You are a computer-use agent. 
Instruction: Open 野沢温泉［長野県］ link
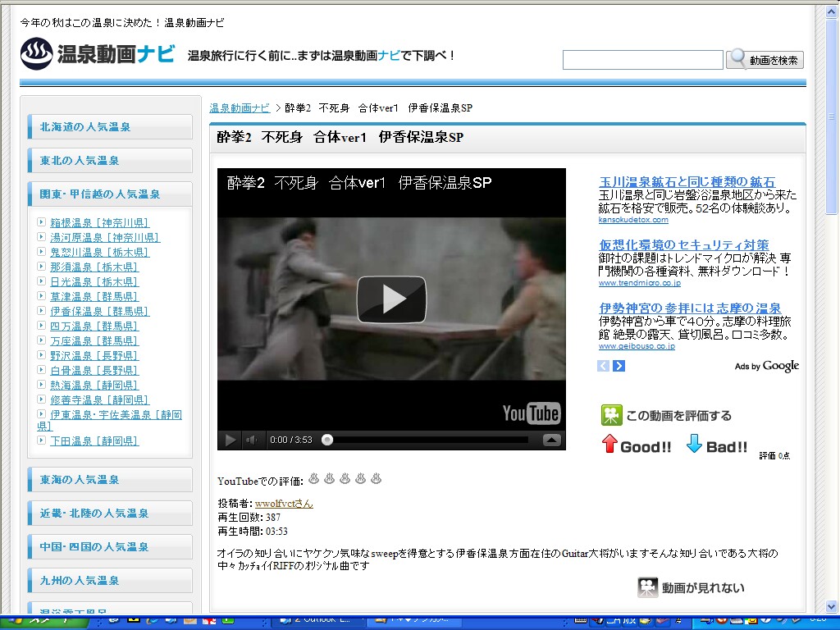point(94,355)
